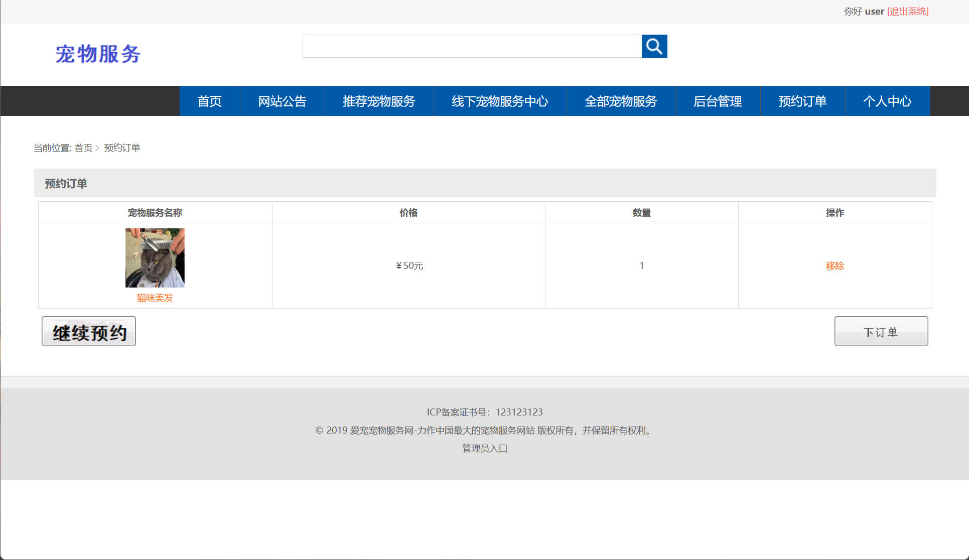Click the search magnifier icon
969x560 pixels.
pos(654,46)
